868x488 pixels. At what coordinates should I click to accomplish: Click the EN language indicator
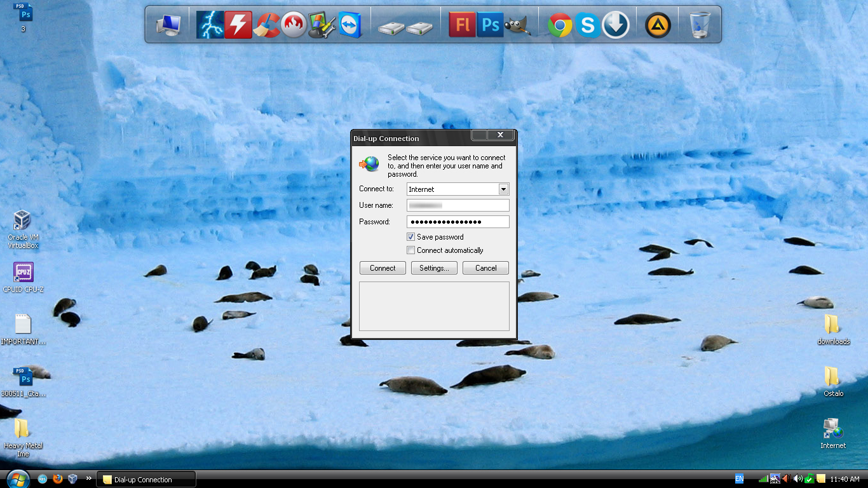coord(739,479)
